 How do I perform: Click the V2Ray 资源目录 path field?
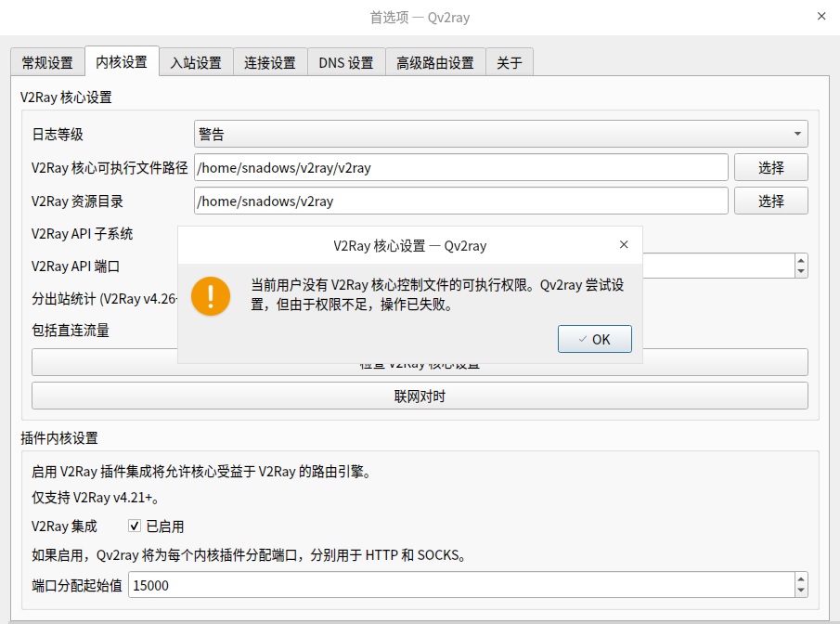pos(460,201)
